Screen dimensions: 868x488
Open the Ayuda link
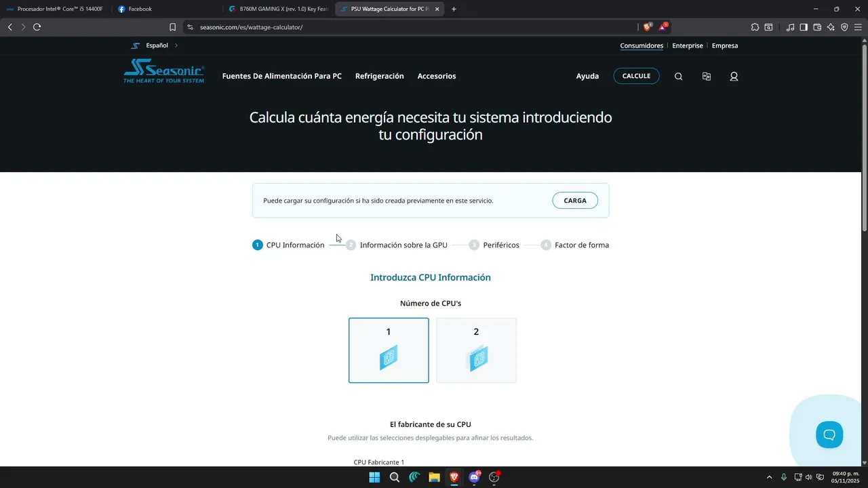(587, 76)
